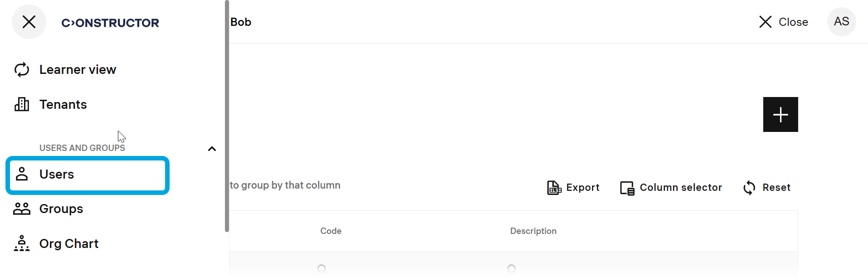Click the Learner view switch icon
The width and height of the screenshot is (868, 277).
22,70
